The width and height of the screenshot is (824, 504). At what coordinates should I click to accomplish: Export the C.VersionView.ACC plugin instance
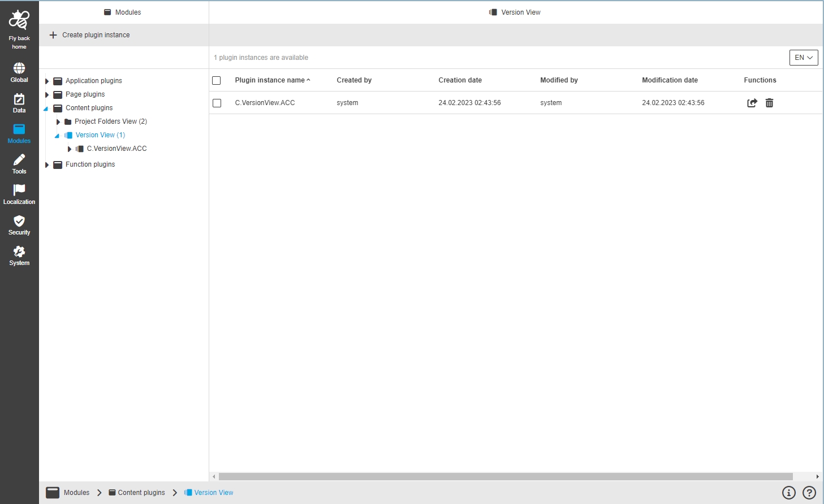pos(752,103)
